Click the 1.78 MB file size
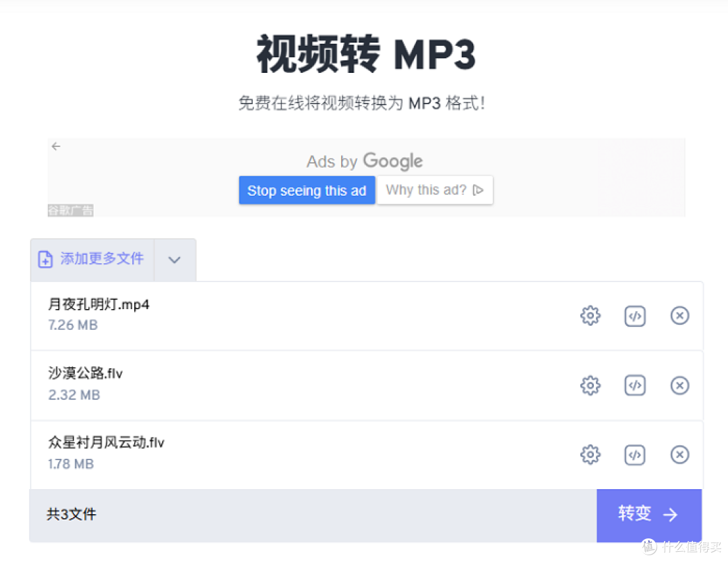Screen dimensions: 728x562 pyautogui.click(x=71, y=464)
